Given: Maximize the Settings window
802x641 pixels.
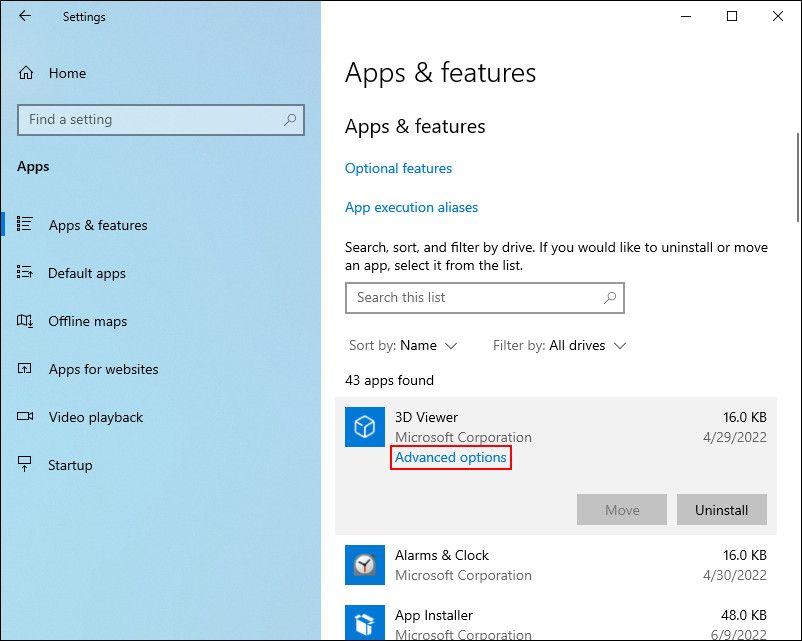Looking at the screenshot, I should point(732,16).
